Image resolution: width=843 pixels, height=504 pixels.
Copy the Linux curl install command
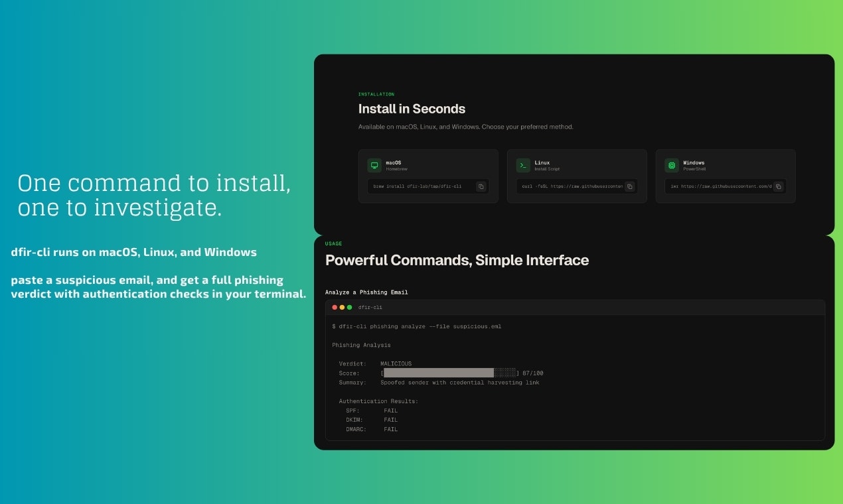[x=630, y=186]
